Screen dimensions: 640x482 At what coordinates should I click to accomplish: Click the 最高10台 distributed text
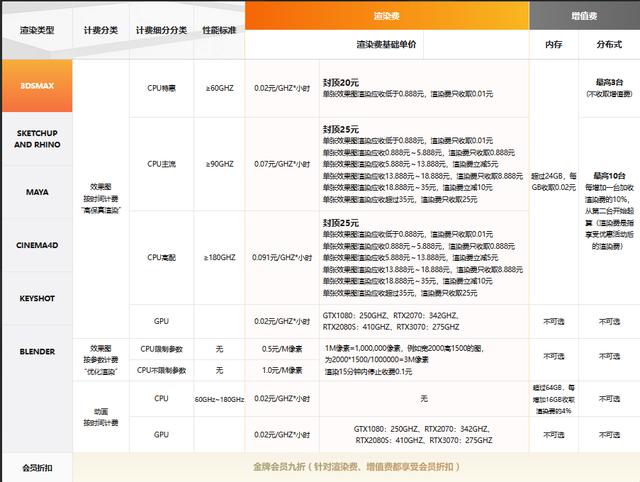coord(609,176)
